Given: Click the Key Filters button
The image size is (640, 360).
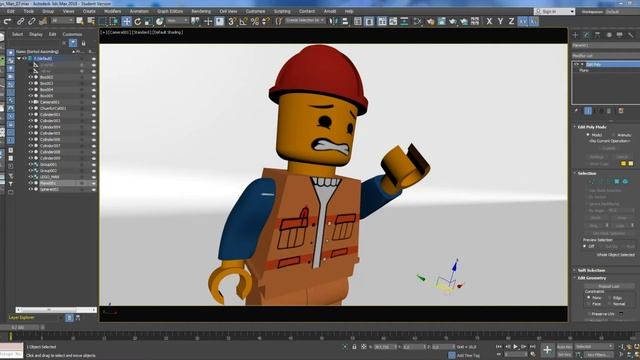Looking at the screenshot, I should [599, 355].
